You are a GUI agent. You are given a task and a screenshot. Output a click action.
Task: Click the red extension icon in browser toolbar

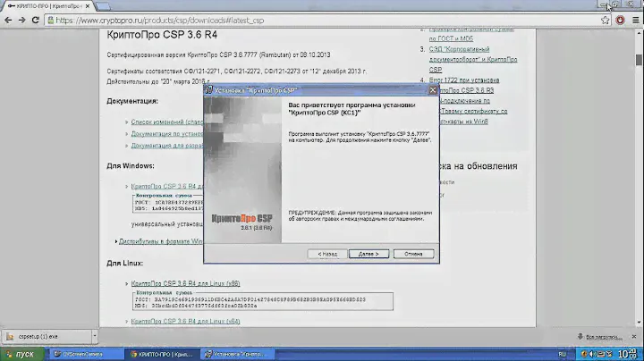tap(620, 19)
